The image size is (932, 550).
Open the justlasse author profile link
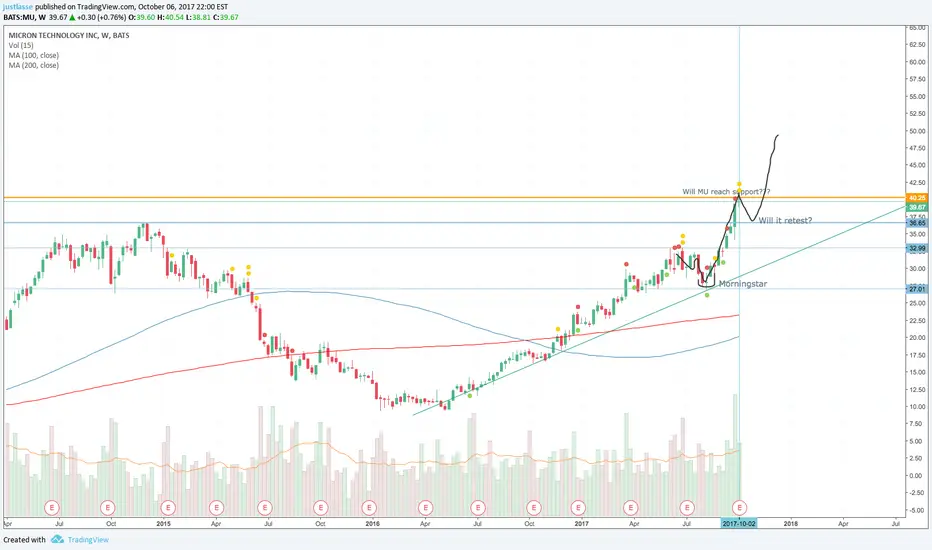pyautogui.click(x=17, y=7)
